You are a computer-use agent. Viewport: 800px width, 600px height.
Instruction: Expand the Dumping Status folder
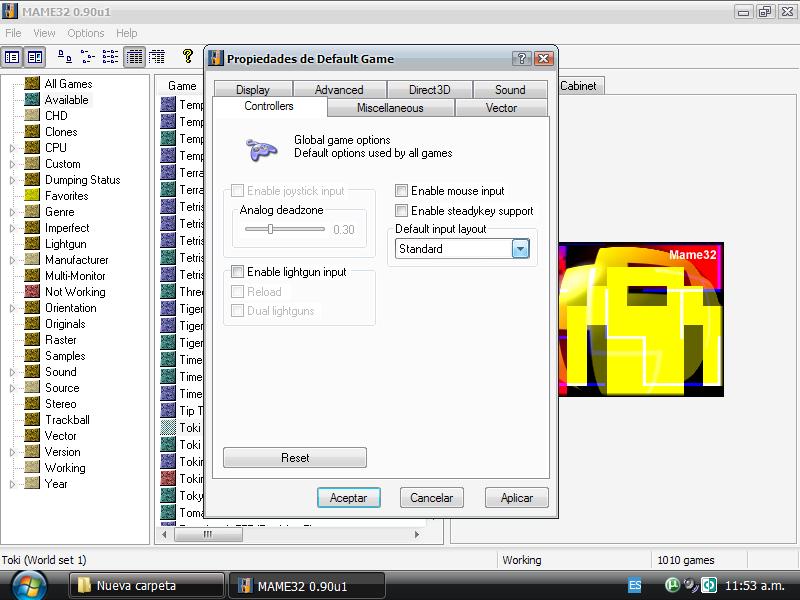(12, 180)
